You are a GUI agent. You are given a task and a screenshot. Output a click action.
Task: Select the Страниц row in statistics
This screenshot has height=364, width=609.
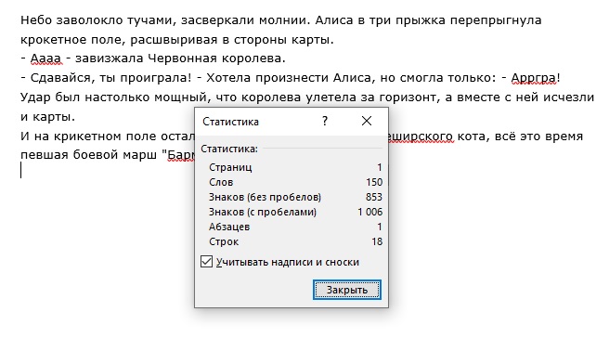pyautogui.click(x=295, y=167)
